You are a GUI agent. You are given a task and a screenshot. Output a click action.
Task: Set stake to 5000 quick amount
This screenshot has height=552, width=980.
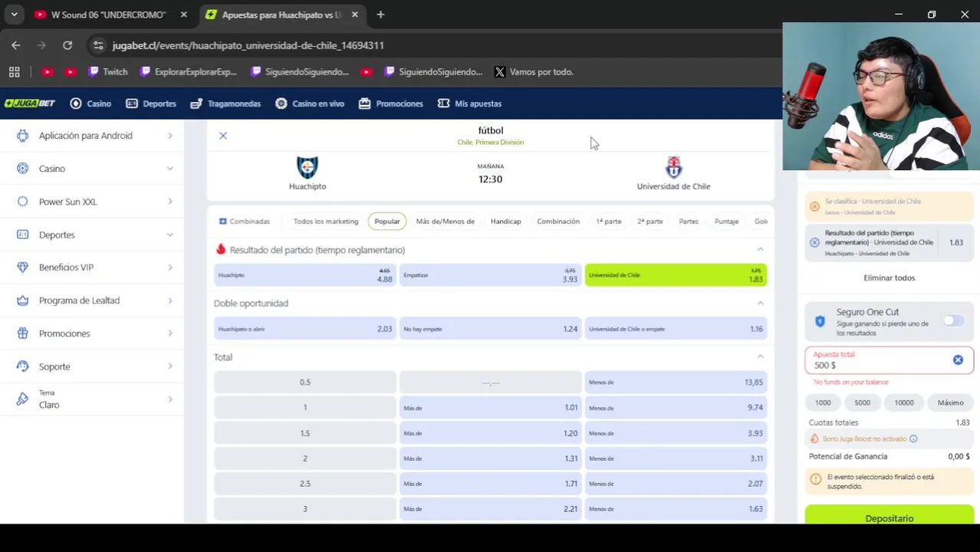(862, 402)
